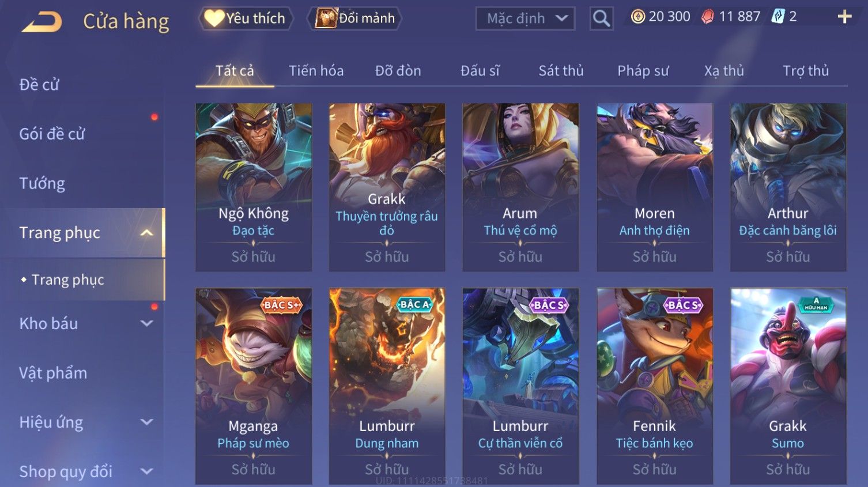Image resolution: width=868 pixels, height=487 pixels.
Task: Go to Tướng in the sidebar
Action: tap(42, 184)
